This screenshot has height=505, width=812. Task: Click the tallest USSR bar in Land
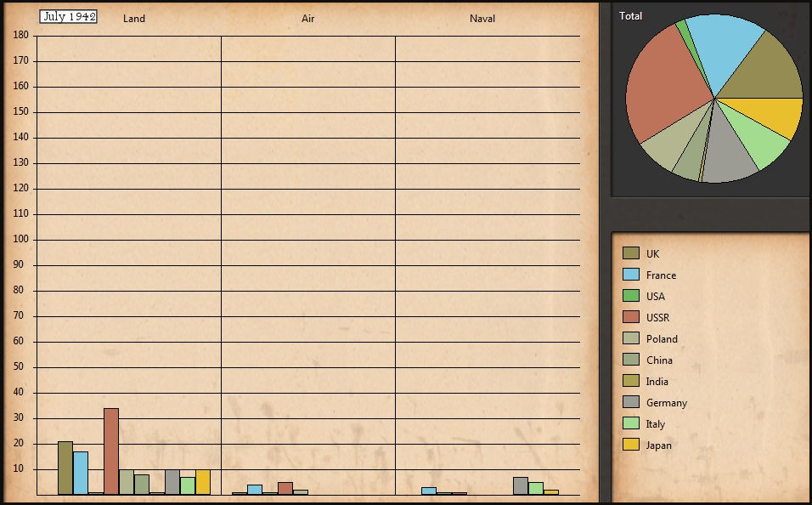111,451
